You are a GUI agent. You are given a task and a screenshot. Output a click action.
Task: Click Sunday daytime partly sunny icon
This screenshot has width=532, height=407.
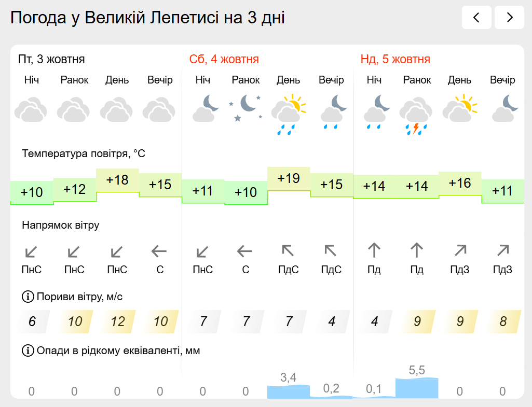(459, 107)
